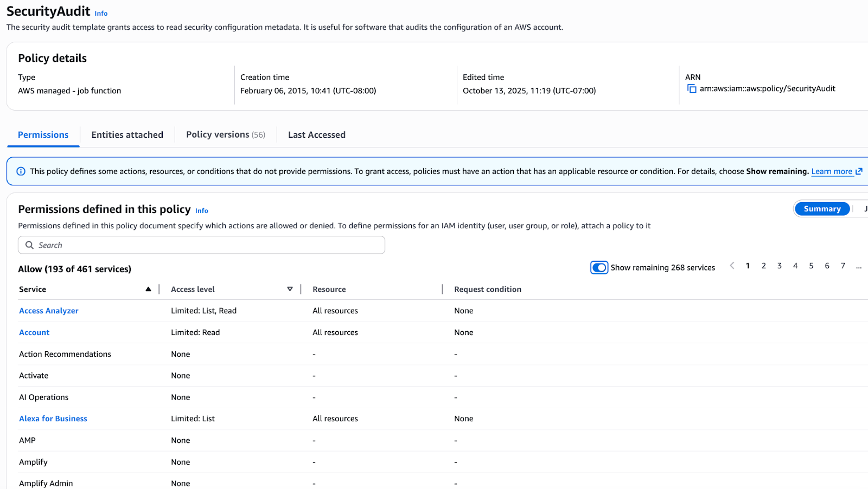Go to page 4 of services
The height and width of the screenshot is (489, 868).
tap(795, 266)
